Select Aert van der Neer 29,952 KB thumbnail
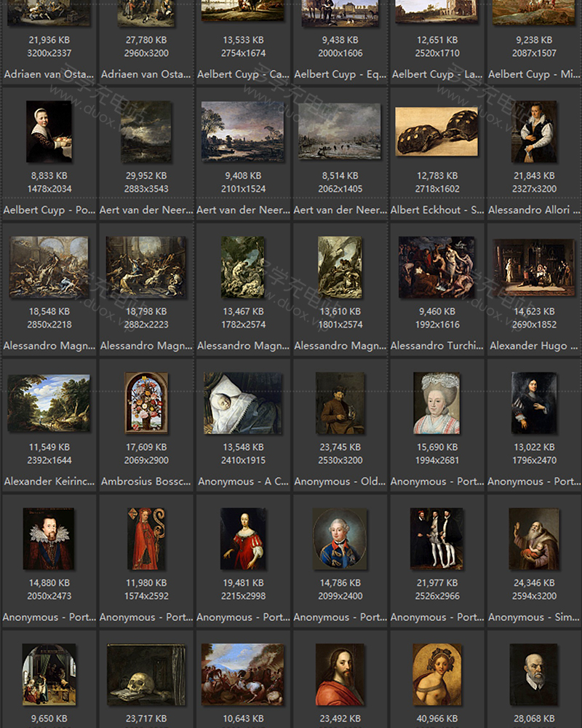Screen dimensions: 582x728 tap(146, 132)
